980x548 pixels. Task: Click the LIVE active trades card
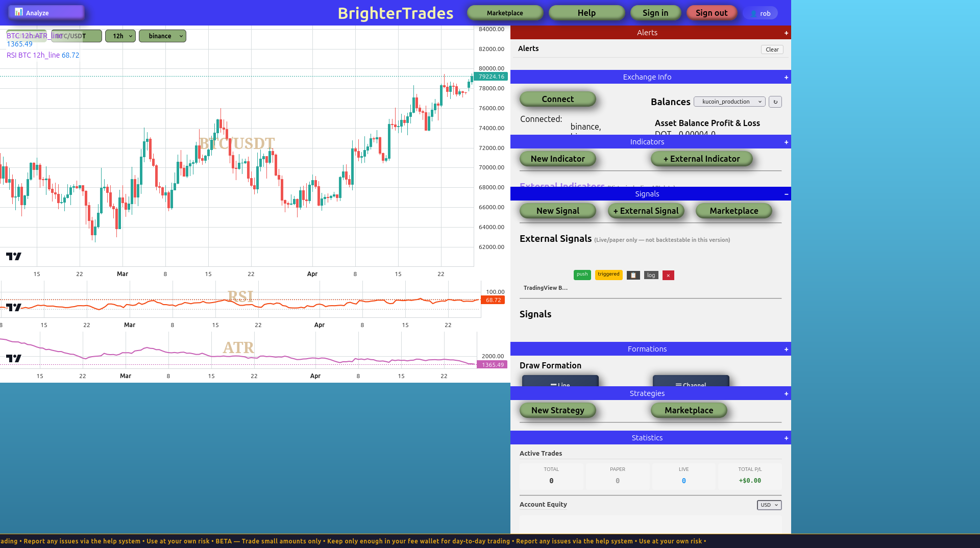[x=684, y=476]
